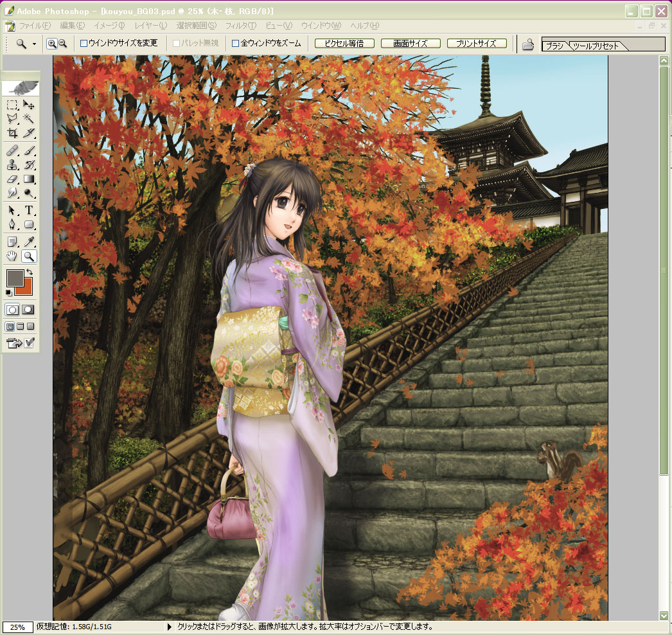Select the Clone Stamp tool
The height and width of the screenshot is (635, 672).
coord(12,165)
